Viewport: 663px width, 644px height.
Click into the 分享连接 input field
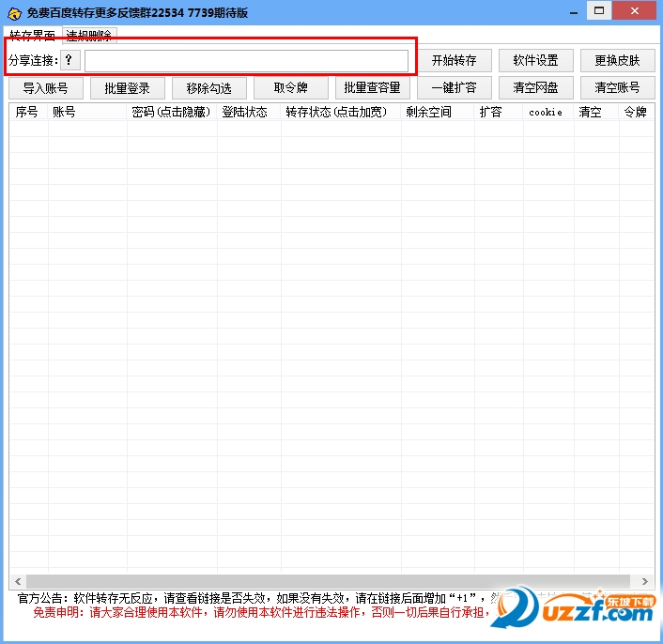tap(246, 61)
